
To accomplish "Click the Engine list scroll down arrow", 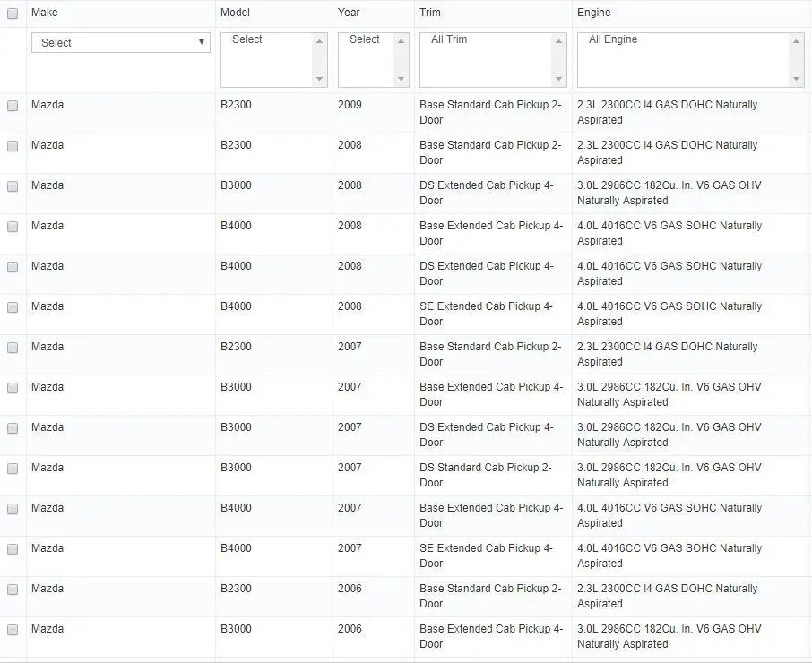I will point(797,79).
